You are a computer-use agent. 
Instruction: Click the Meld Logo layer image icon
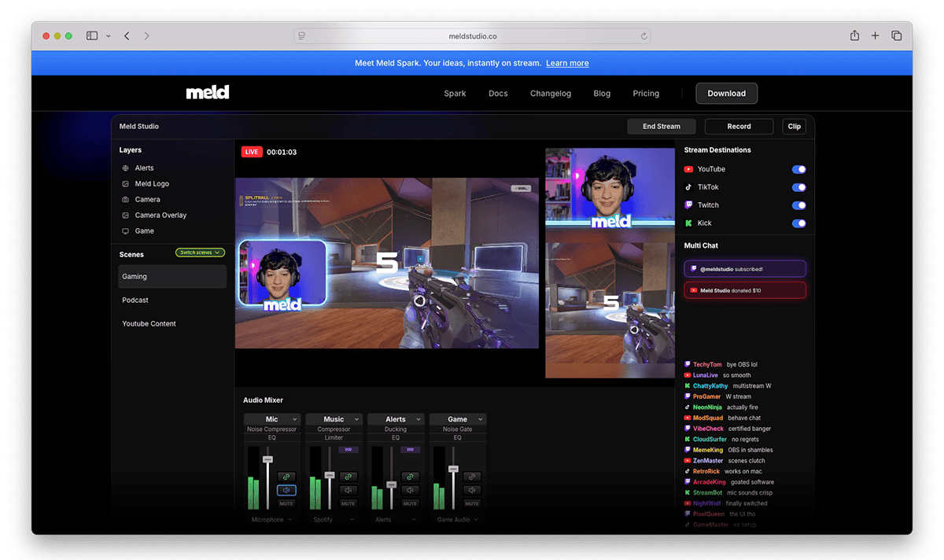(x=126, y=184)
